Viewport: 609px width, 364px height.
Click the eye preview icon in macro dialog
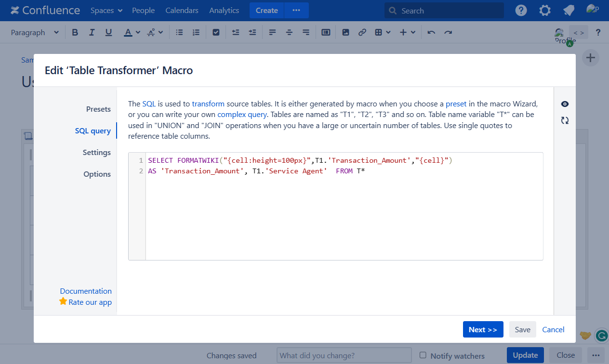(565, 104)
